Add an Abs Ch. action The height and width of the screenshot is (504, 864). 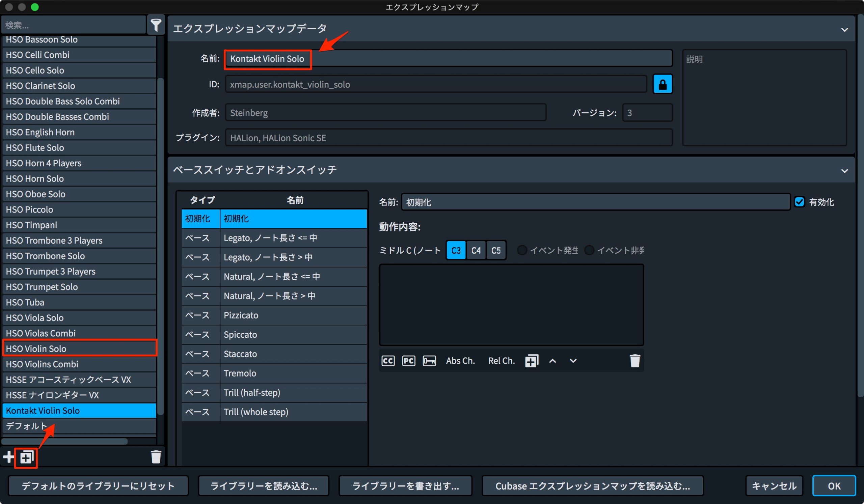click(x=460, y=361)
